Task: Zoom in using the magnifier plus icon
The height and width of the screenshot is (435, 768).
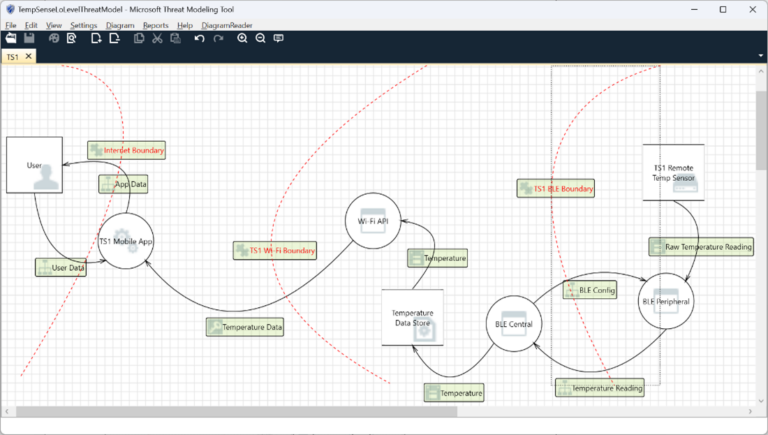Action: [x=242, y=38]
